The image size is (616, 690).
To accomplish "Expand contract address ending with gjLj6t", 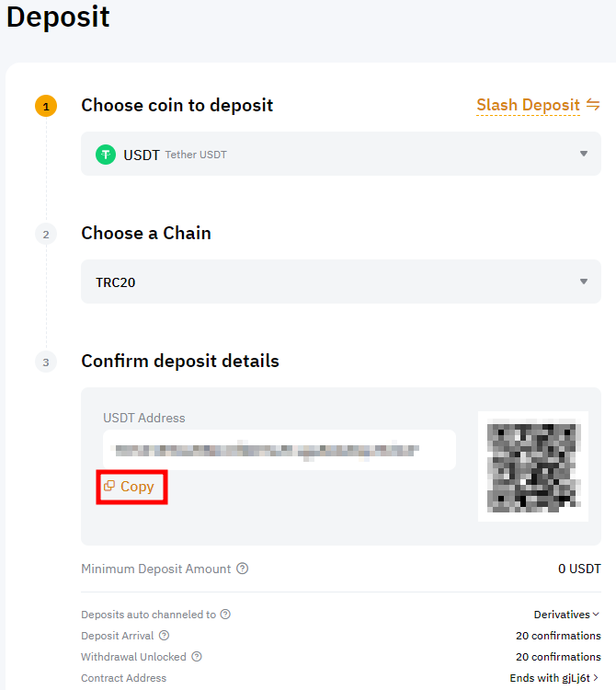I will coord(554,678).
